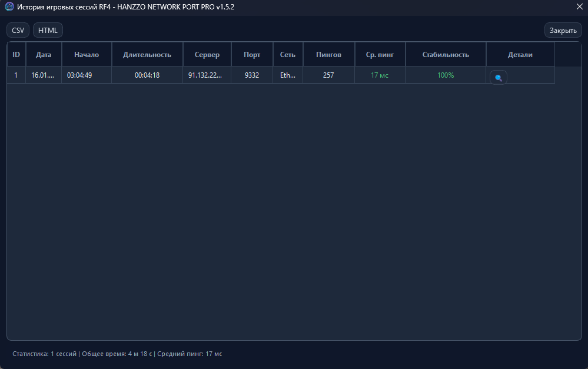Sort by the Пингов column header
Viewport: 588px width, 369px height.
[328, 55]
